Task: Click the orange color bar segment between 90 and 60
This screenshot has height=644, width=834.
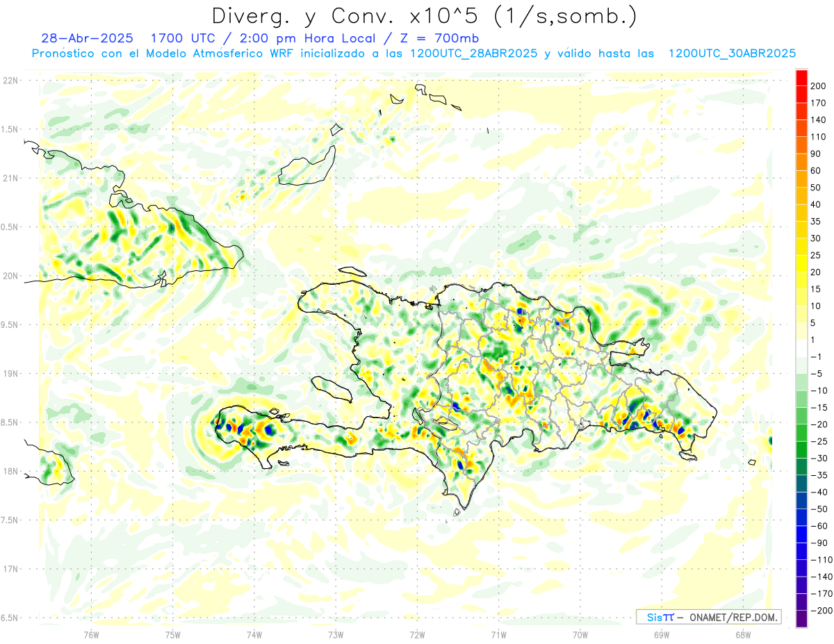Action: pos(801,163)
